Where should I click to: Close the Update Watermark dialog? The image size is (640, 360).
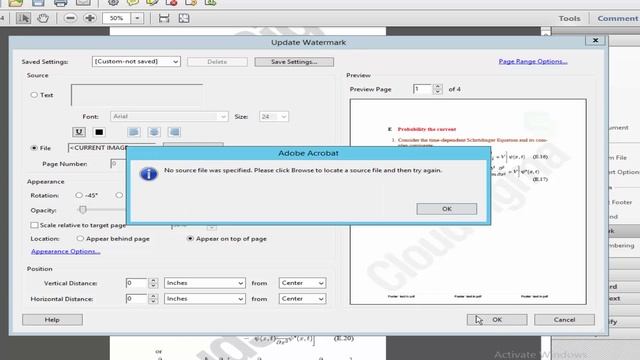[595, 40]
